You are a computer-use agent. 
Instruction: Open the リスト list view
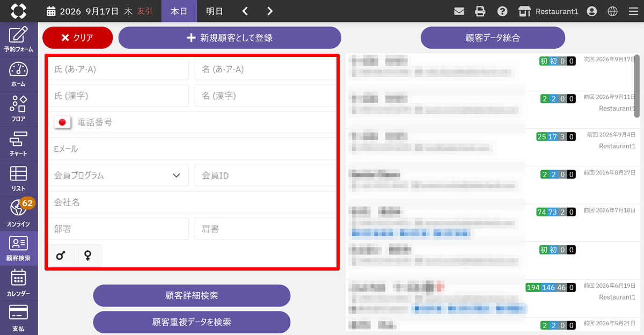pos(19,179)
